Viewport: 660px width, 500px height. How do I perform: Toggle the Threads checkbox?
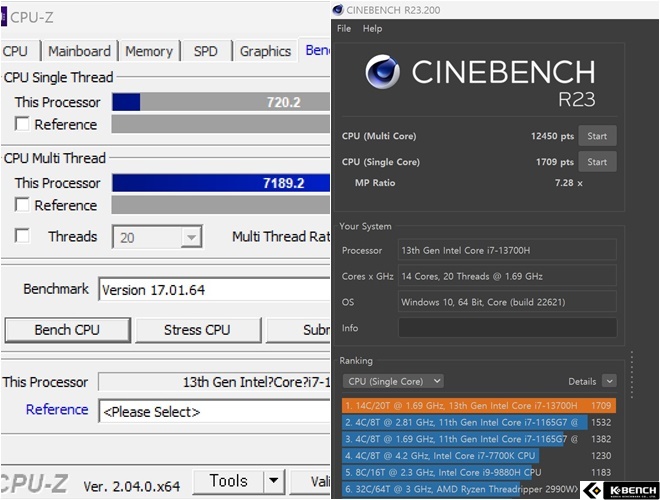click(22, 236)
